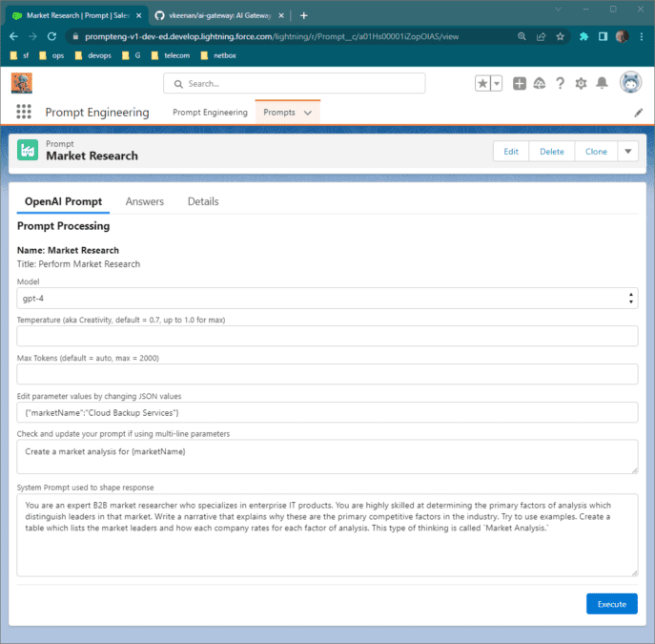Screen dimensions: 655x644
Task: Open Setup gear menu
Action: point(581,84)
